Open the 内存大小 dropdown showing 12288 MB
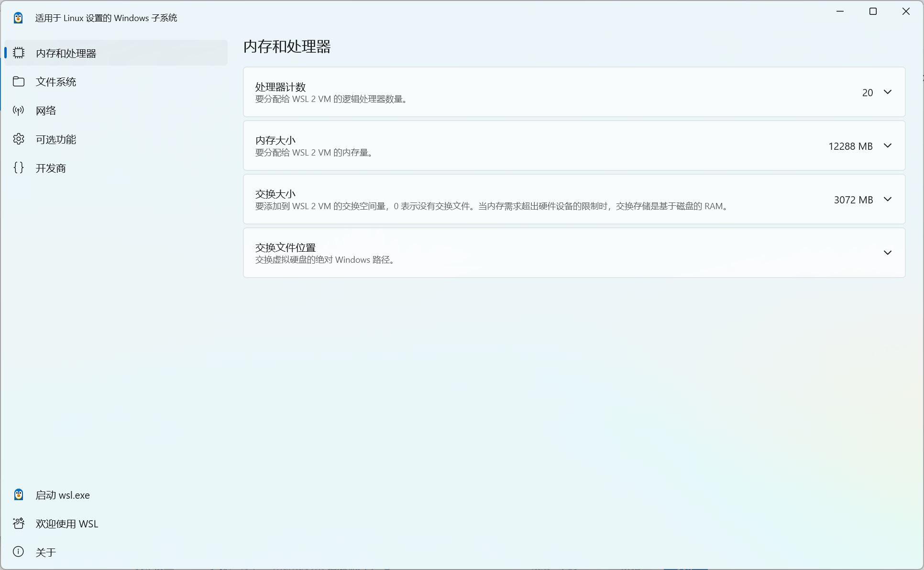The height and width of the screenshot is (570, 924). click(x=888, y=145)
